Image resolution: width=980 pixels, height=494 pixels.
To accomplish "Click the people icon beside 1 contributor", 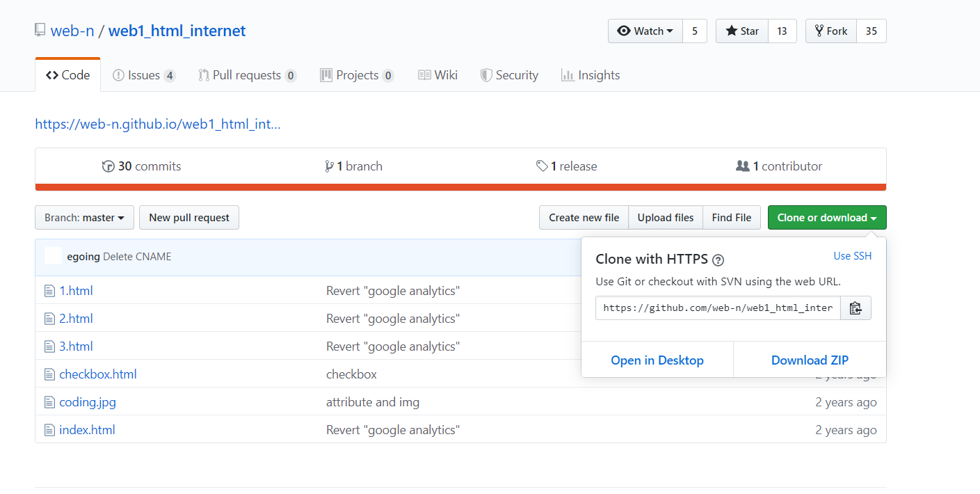I will (743, 166).
